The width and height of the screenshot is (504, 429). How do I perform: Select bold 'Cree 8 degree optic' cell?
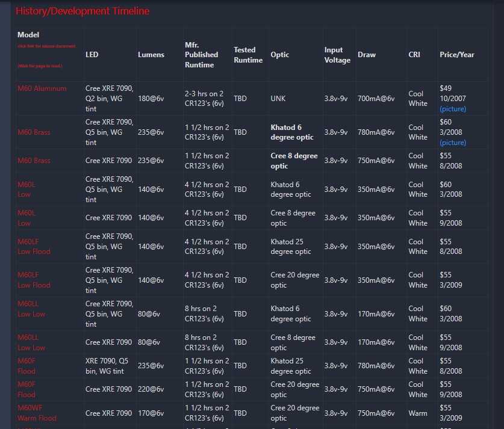[x=294, y=161]
